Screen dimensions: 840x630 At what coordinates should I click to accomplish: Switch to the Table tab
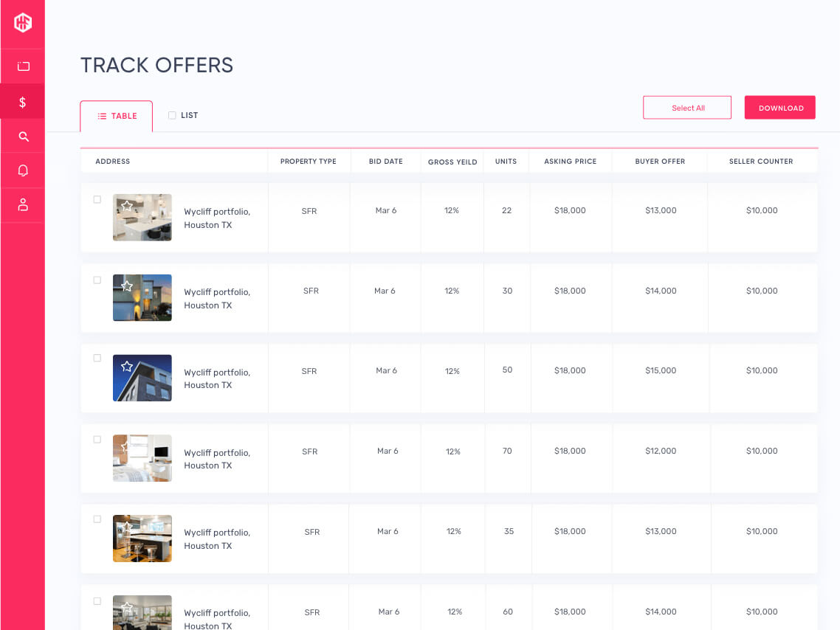[117, 117]
